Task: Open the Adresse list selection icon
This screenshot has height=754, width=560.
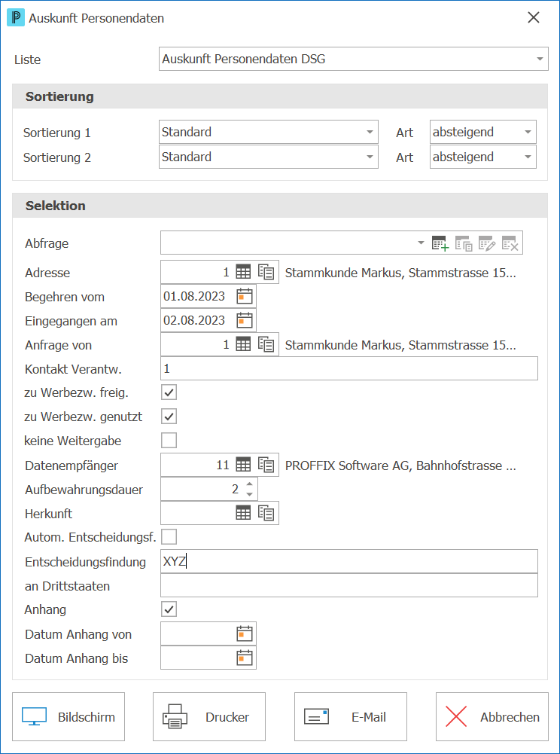Action: [266, 273]
